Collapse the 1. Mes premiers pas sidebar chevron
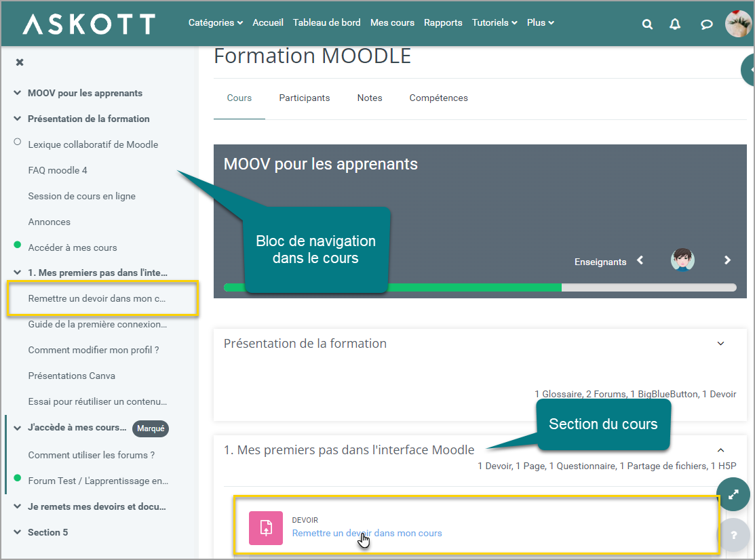The width and height of the screenshot is (755, 560). pyautogui.click(x=18, y=273)
